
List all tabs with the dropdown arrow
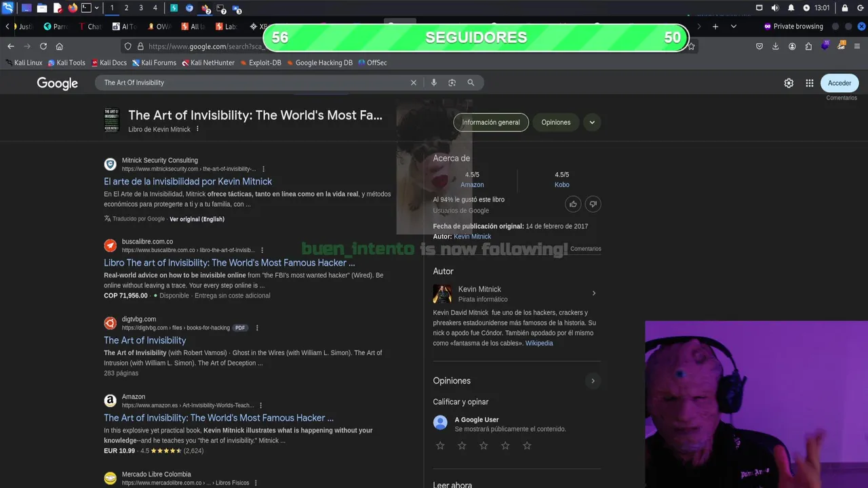[x=734, y=26]
